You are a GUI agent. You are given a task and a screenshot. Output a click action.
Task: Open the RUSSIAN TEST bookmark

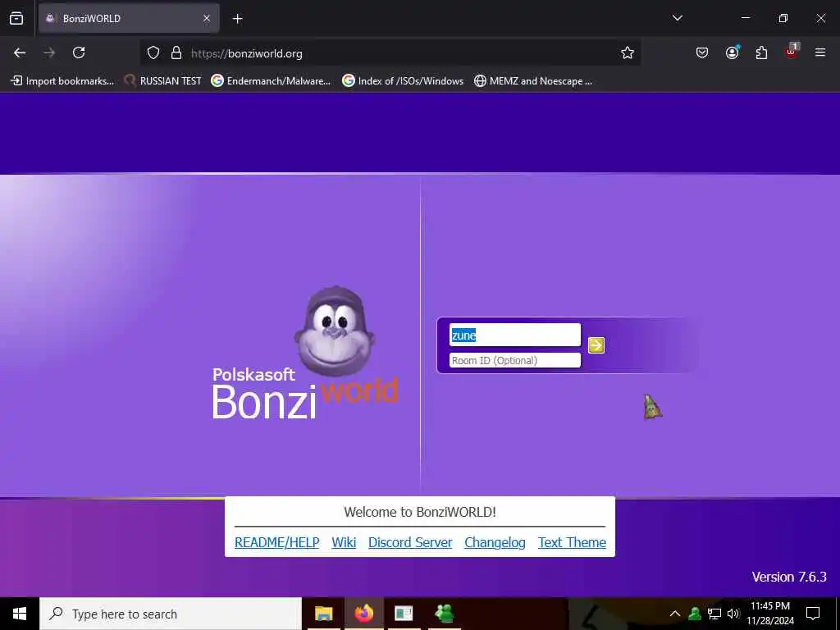tap(163, 81)
